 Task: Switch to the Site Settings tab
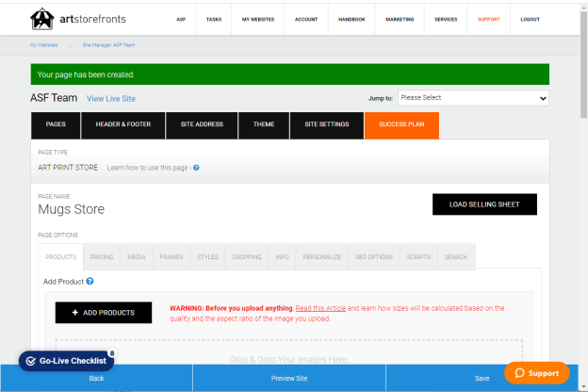tap(327, 125)
